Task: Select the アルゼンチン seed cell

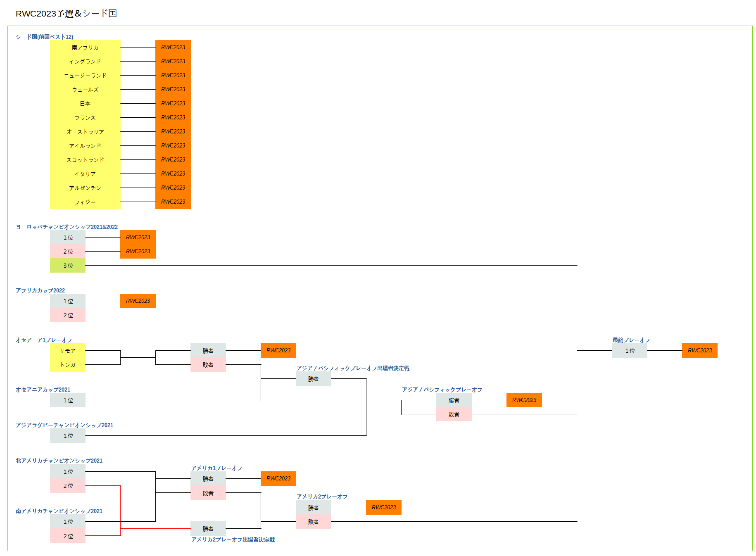Action: tap(85, 188)
